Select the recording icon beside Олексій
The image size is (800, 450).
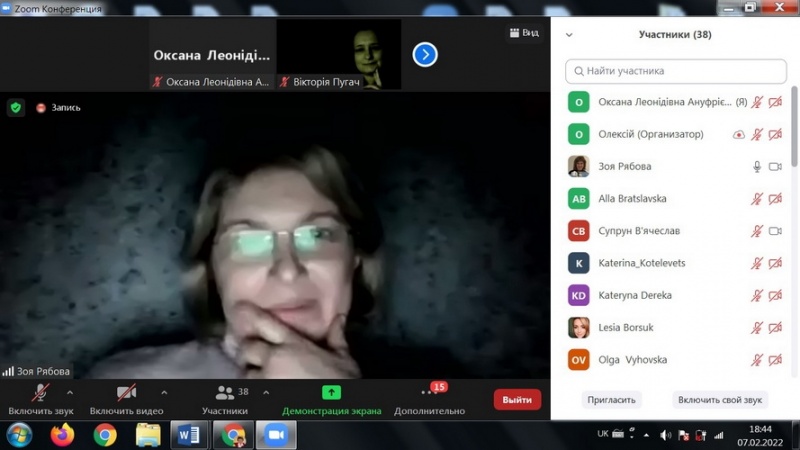coord(738,135)
